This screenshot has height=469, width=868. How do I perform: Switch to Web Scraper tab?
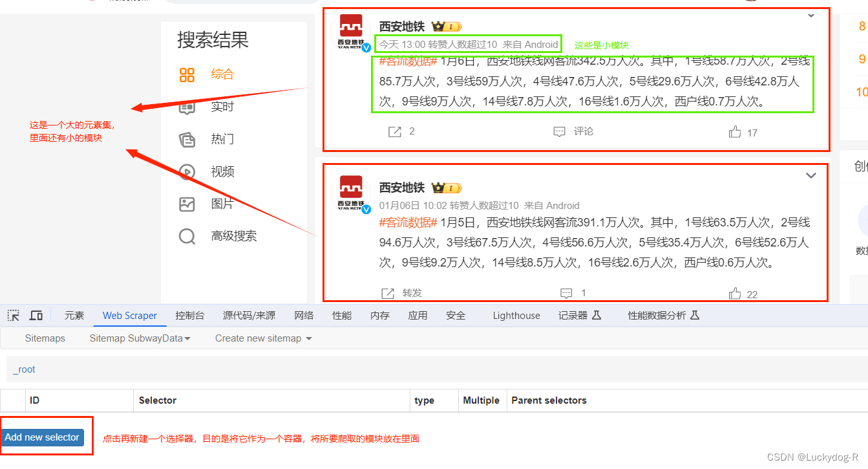(x=130, y=316)
